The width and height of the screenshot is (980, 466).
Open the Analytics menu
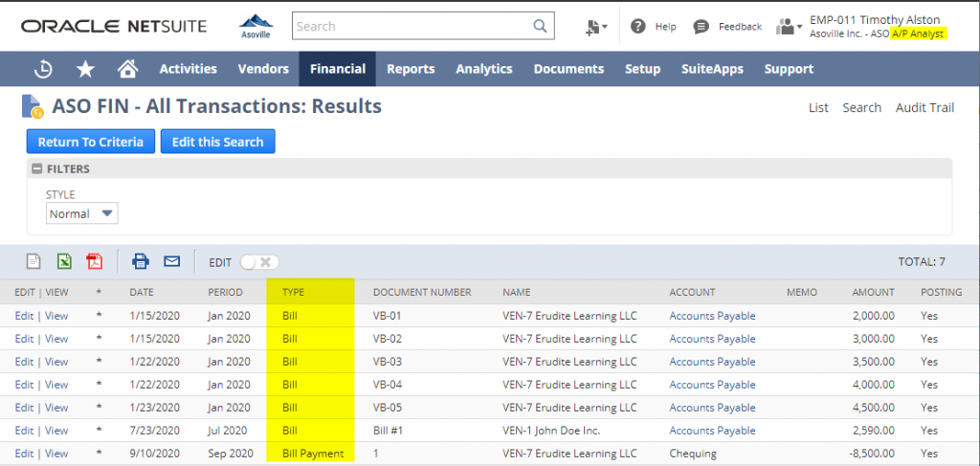(x=483, y=69)
